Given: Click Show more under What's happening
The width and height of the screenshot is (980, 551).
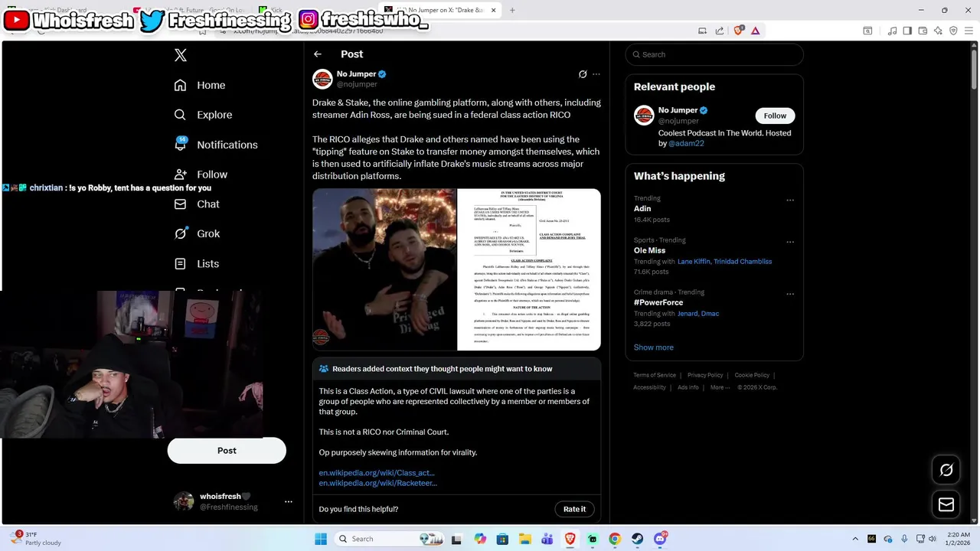Looking at the screenshot, I should point(654,347).
